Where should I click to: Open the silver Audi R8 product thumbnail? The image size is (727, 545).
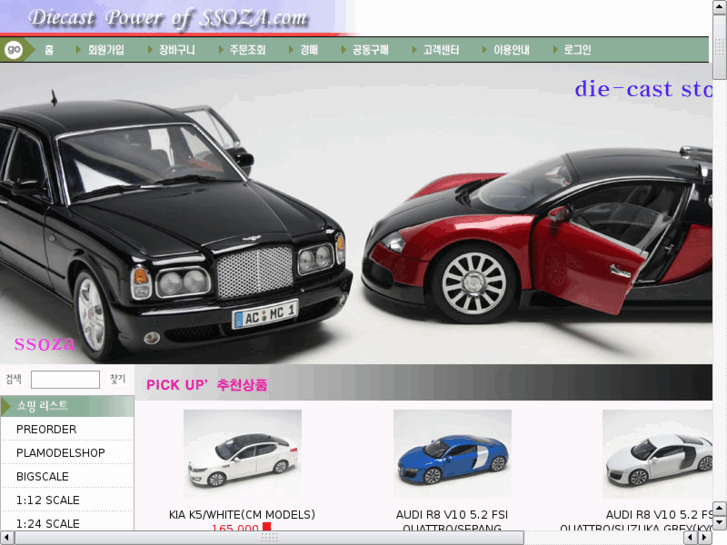point(657,454)
